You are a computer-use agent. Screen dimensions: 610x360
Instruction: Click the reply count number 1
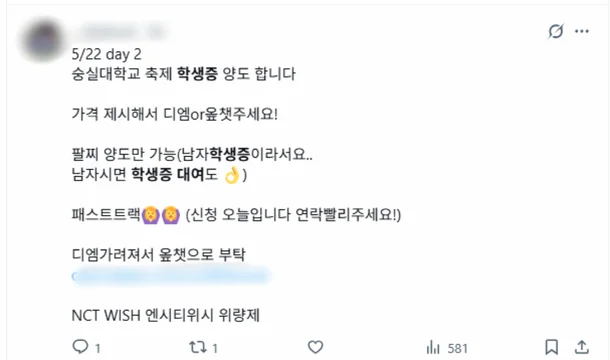coord(98,348)
